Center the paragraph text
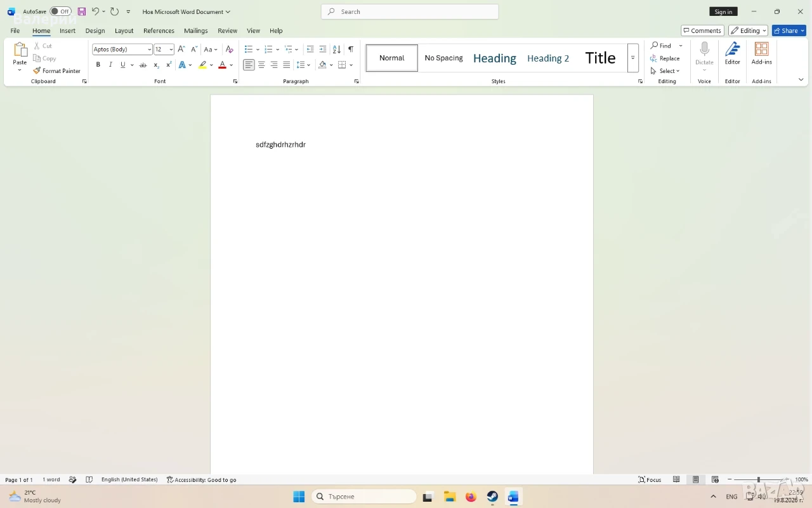This screenshot has height=508, width=812. coord(261,65)
